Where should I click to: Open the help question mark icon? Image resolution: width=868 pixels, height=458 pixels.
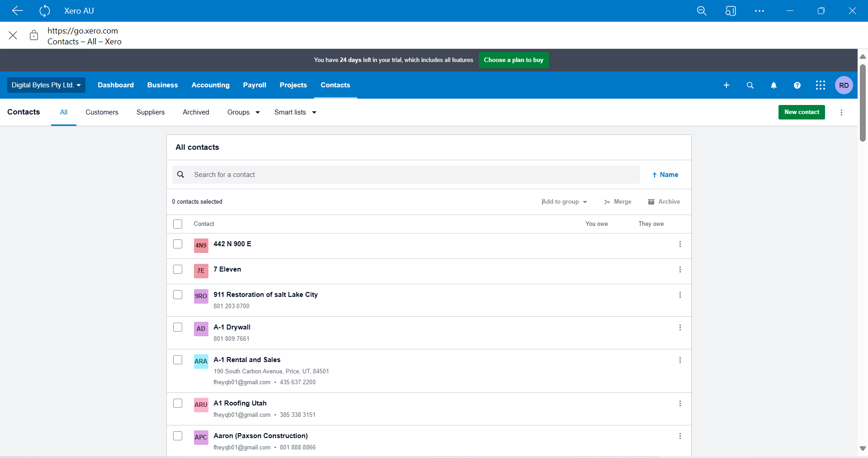click(797, 85)
